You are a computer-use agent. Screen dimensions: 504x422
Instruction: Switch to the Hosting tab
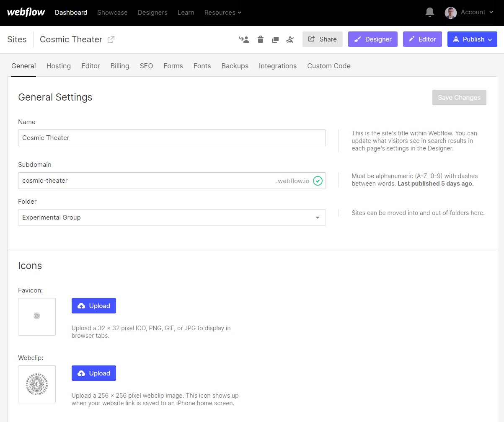click(x=59, y=66)
